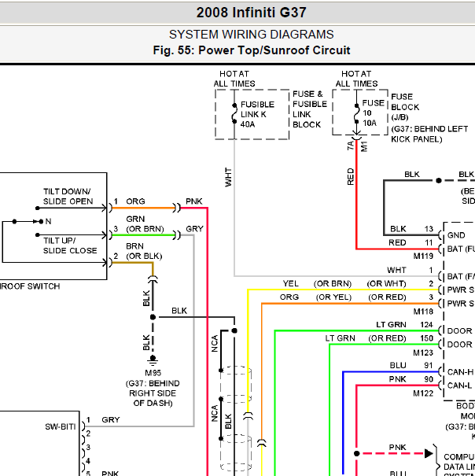Click the "M118" connector label

423,311
